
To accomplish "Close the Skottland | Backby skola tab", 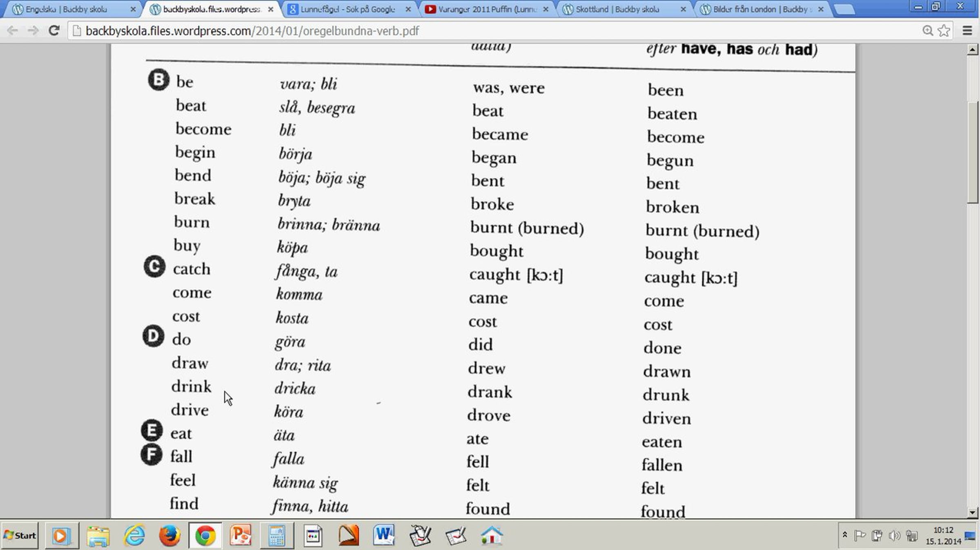I will (x=683, y=9).
